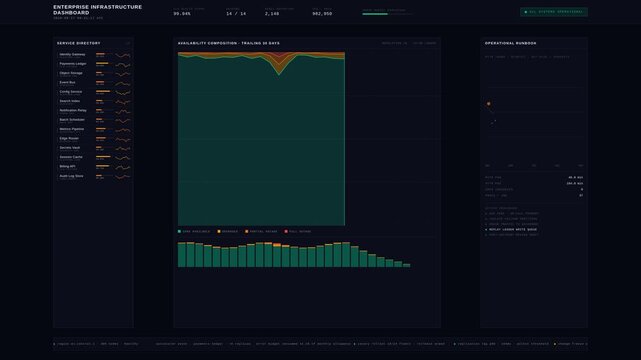Toggle the green fully-available legend swatch
Screen dimensions: 641x360
(x=179, y=231)
